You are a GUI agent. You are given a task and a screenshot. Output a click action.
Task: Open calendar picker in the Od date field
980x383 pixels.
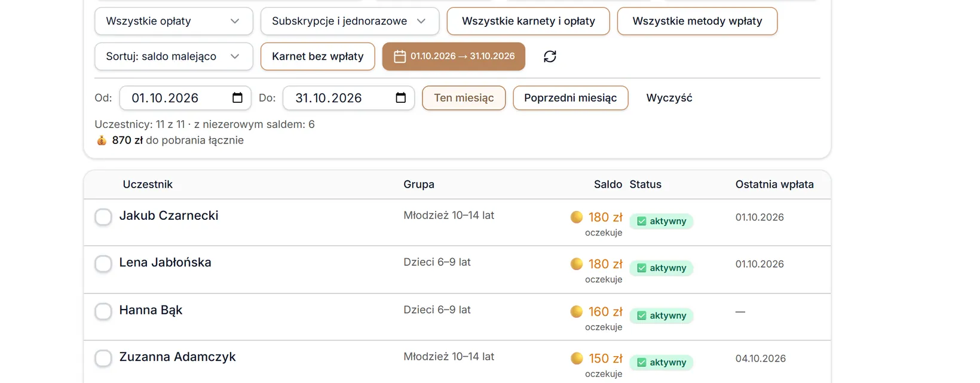pyautogui.click(x=237, y=98)
